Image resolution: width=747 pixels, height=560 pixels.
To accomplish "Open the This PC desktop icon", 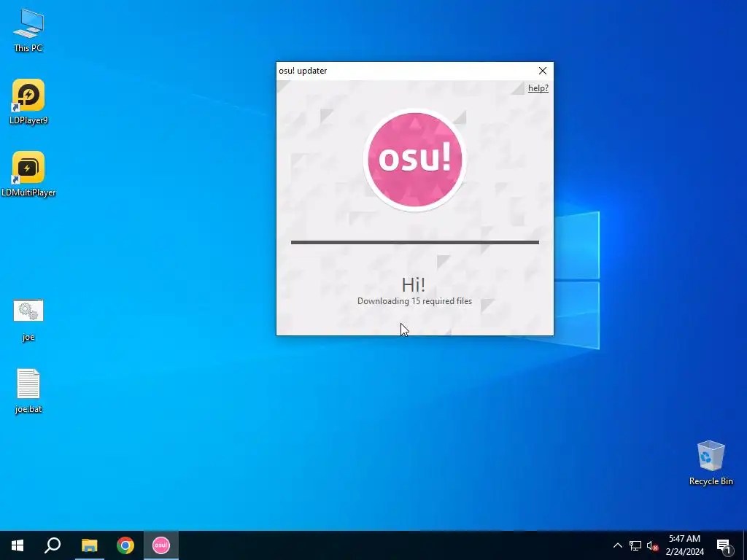I will (28, 31).
